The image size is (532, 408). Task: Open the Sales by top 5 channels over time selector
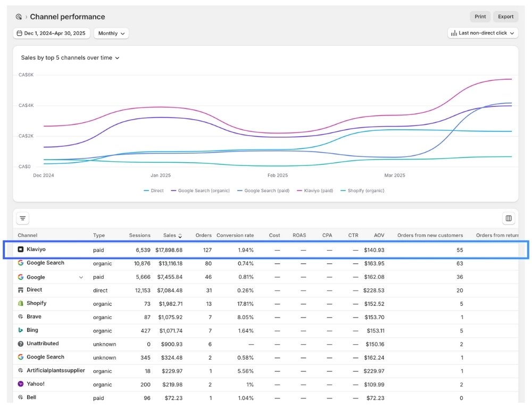(70, 58)
